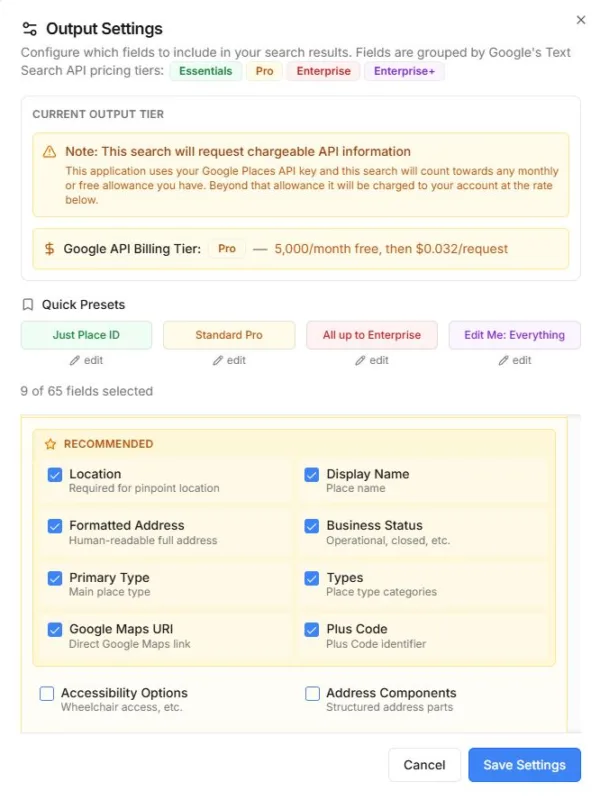Close the Output Settings dialog
This screenshot has height=800, width=600.
[581, 20]
